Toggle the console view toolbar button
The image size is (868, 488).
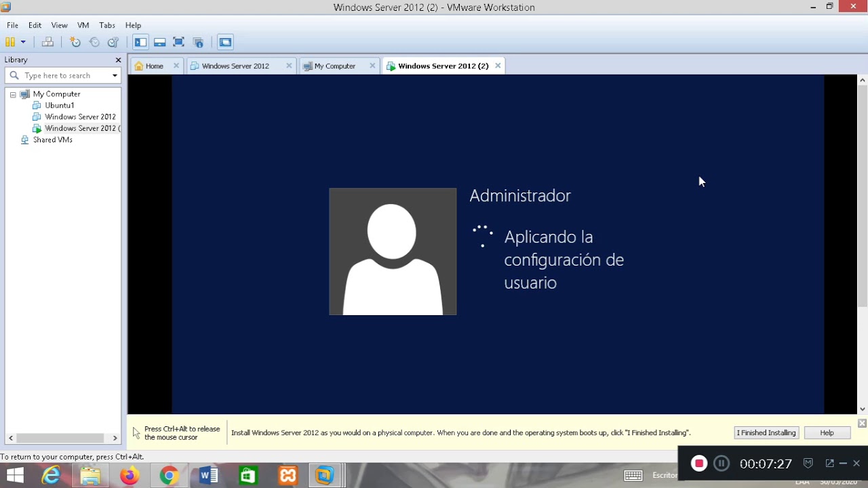pyautogui.click(x=225, y=42)
